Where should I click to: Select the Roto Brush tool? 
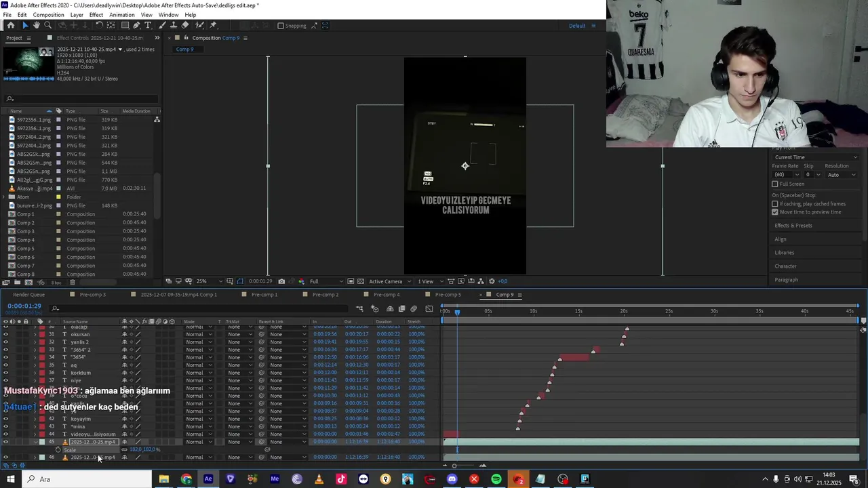coord(199,25)
